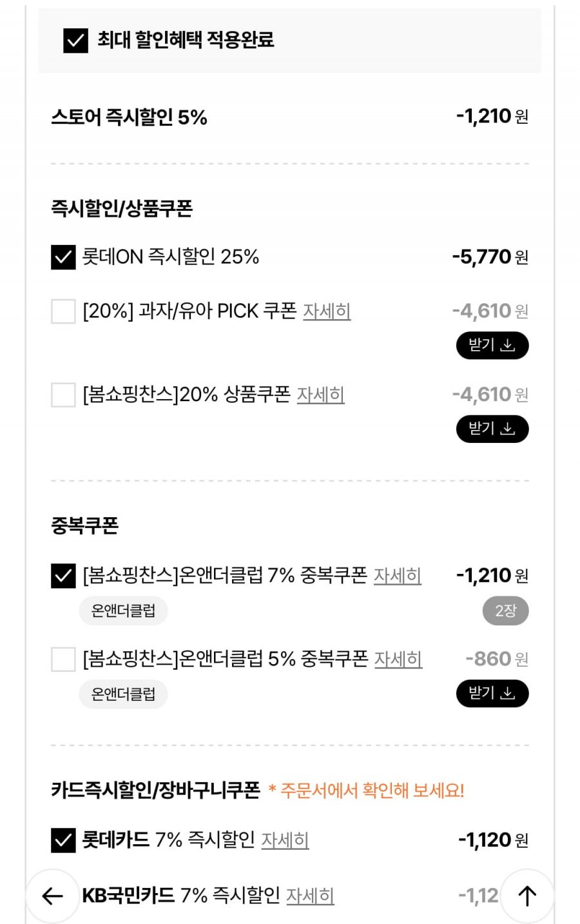Uncheck 최대 할인혜택 적용완료 checkbox
The height and width of the screenshot is (924, 580).
coord(75,40)
